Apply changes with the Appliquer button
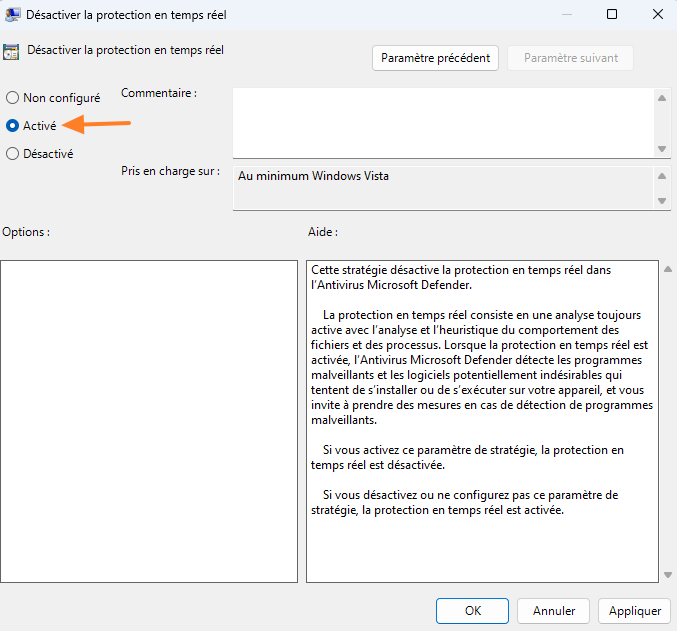 (x=634, y=610)
